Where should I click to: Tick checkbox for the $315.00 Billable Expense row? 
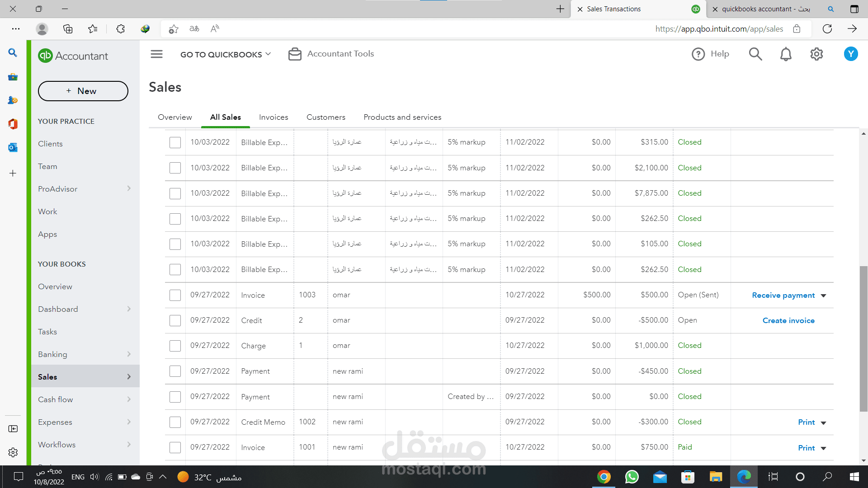tap(175, 143)
